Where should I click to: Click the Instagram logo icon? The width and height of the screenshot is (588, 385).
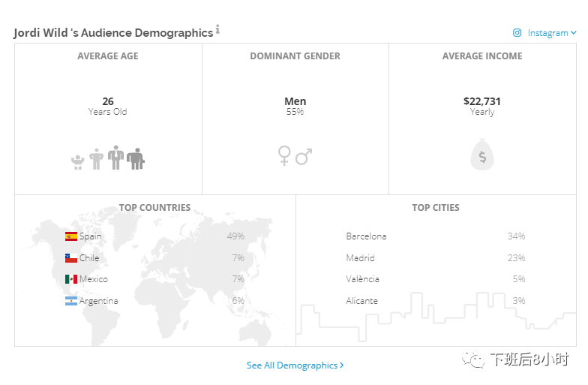[x=517, y=33]
